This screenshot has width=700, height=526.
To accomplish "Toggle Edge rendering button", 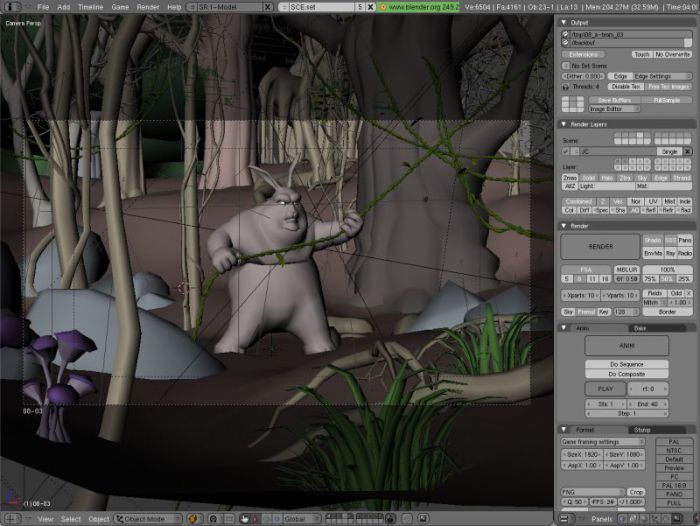I will point(620,76).
